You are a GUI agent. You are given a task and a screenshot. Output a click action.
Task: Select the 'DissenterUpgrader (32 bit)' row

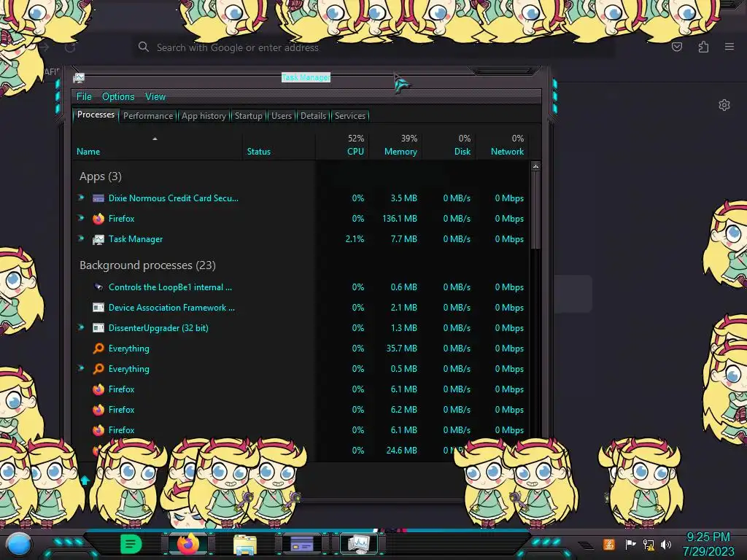point(301,328)
